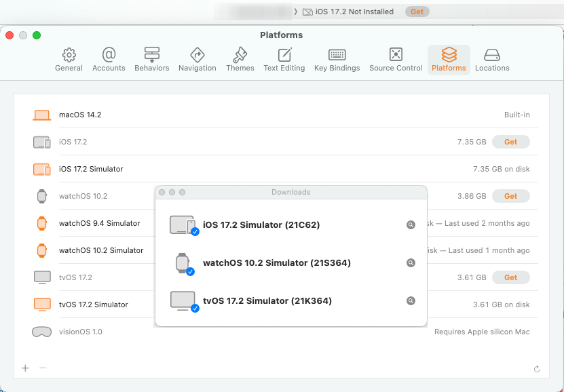
Task: Select the visionOS 1.0 label
Action: pyautogui.click(x=81, y=332)
